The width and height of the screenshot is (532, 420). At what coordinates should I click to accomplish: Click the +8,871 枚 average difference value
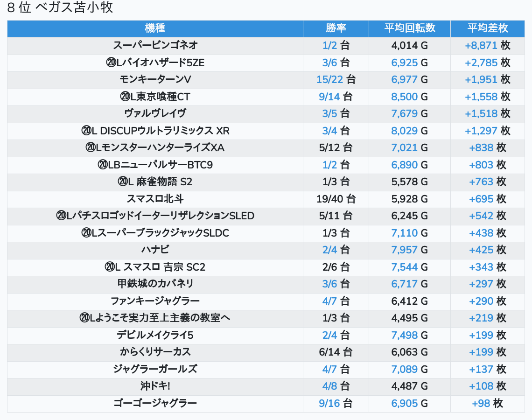(x=488, y=45)
